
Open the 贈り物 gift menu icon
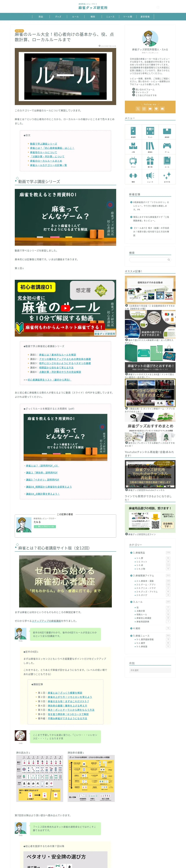(150, 161)
